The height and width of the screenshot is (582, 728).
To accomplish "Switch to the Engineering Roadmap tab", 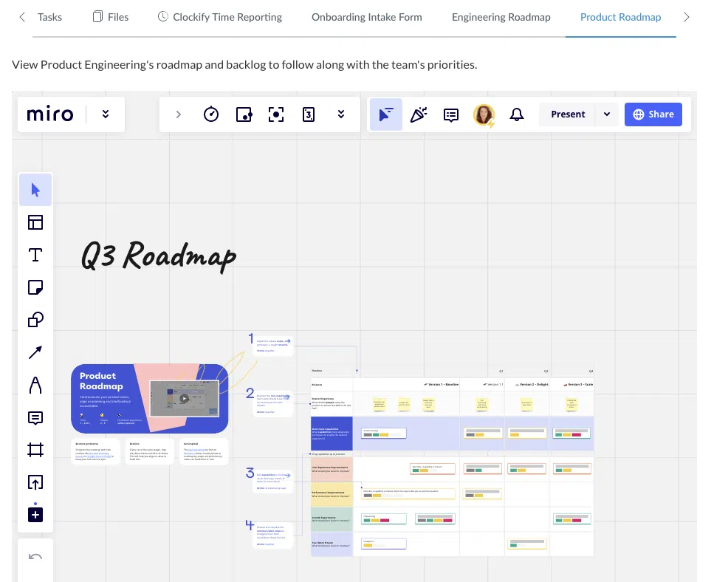I will point(501,17).
